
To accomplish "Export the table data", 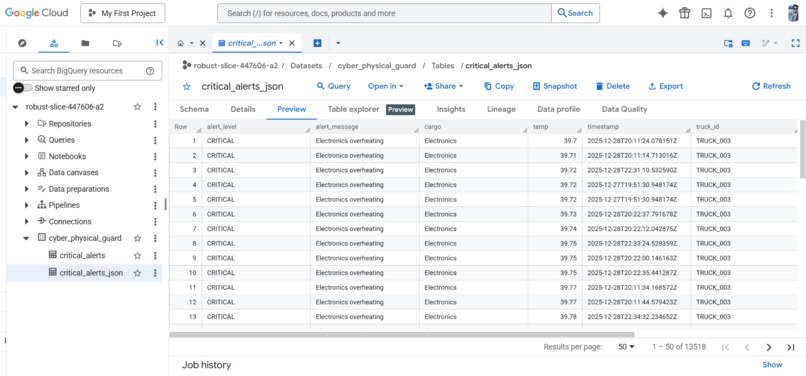I will (x=666, y=86).
